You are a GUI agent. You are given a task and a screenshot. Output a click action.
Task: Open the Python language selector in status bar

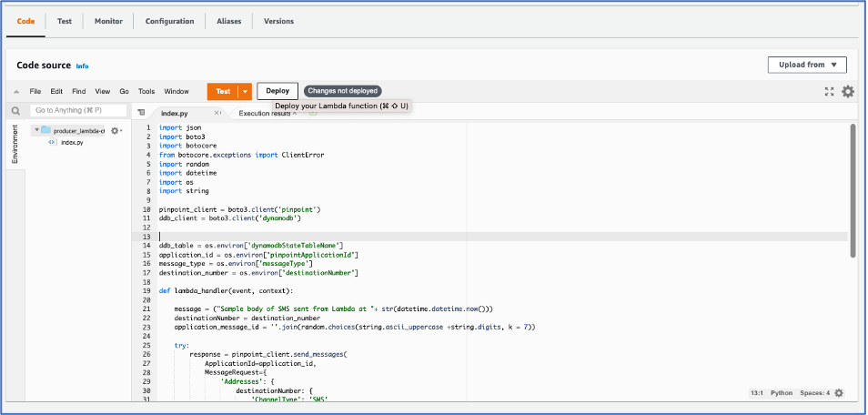[x=781, y=393]
